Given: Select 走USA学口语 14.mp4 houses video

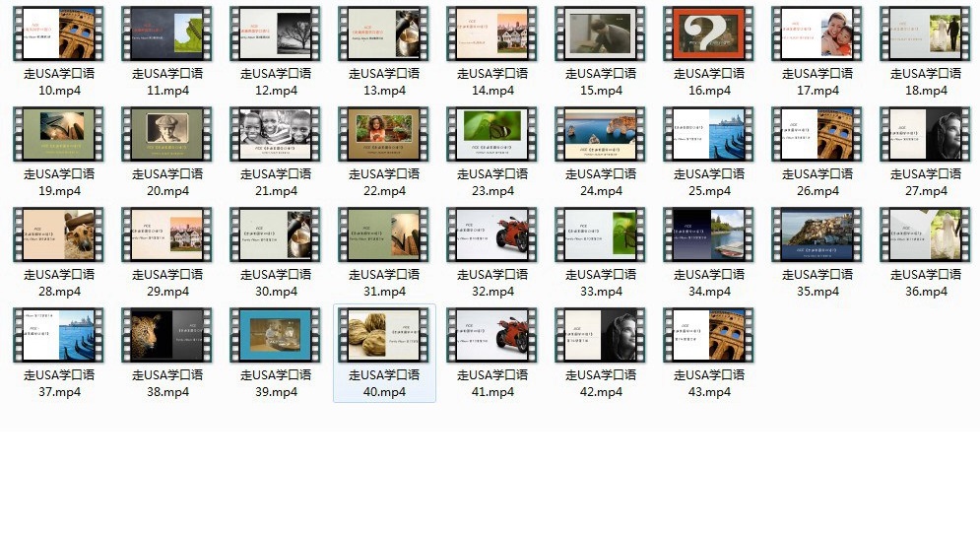Looking at the screenshot, I should pos(492,34).
